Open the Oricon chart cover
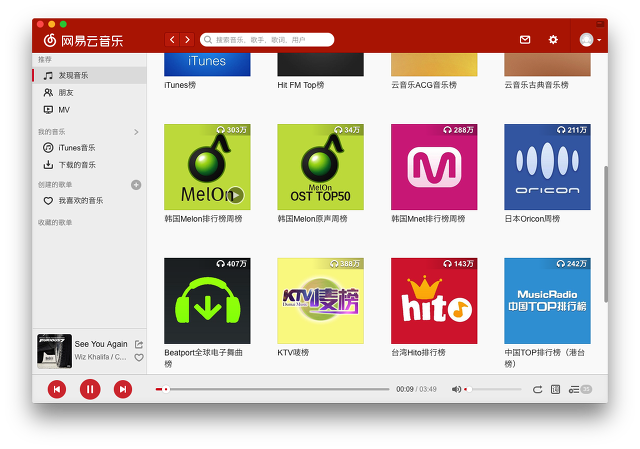 pos(547,167)
